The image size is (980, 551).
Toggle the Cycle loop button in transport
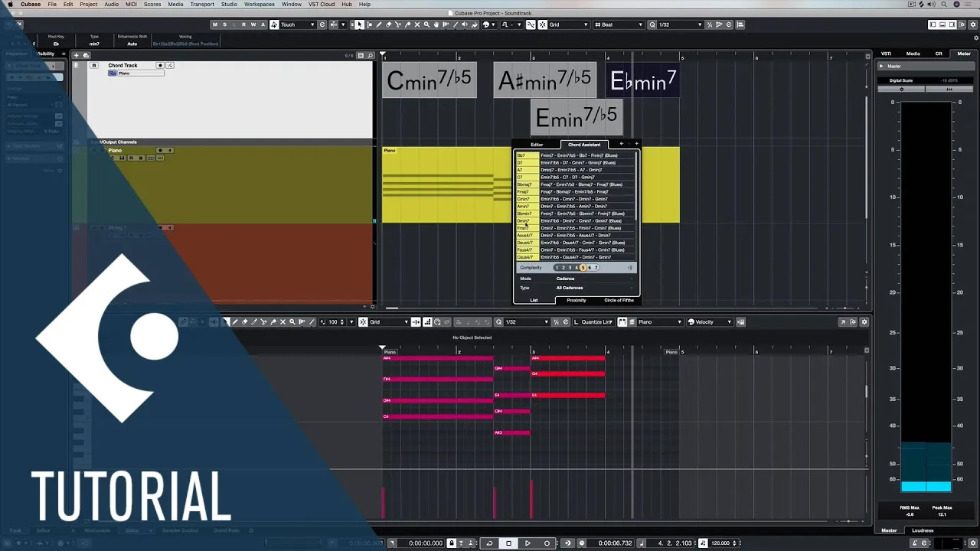pyautogui.click(x=489, y=543)
